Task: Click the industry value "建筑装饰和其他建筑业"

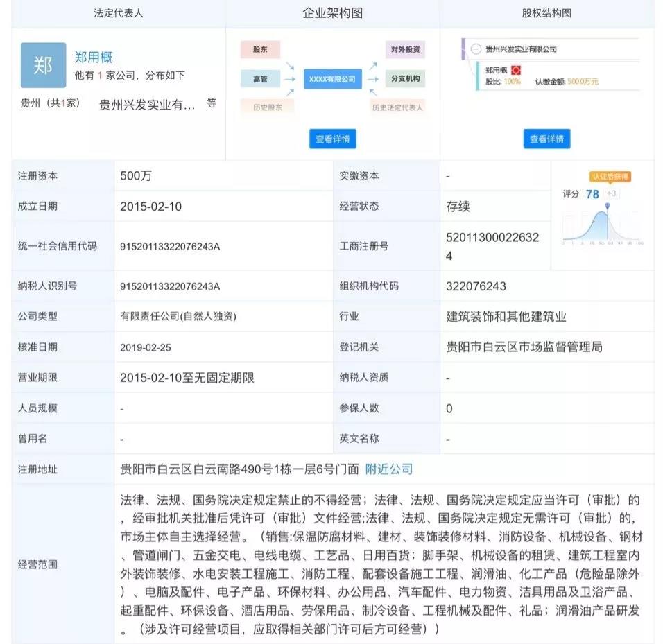Action: [x=506, y=317]
